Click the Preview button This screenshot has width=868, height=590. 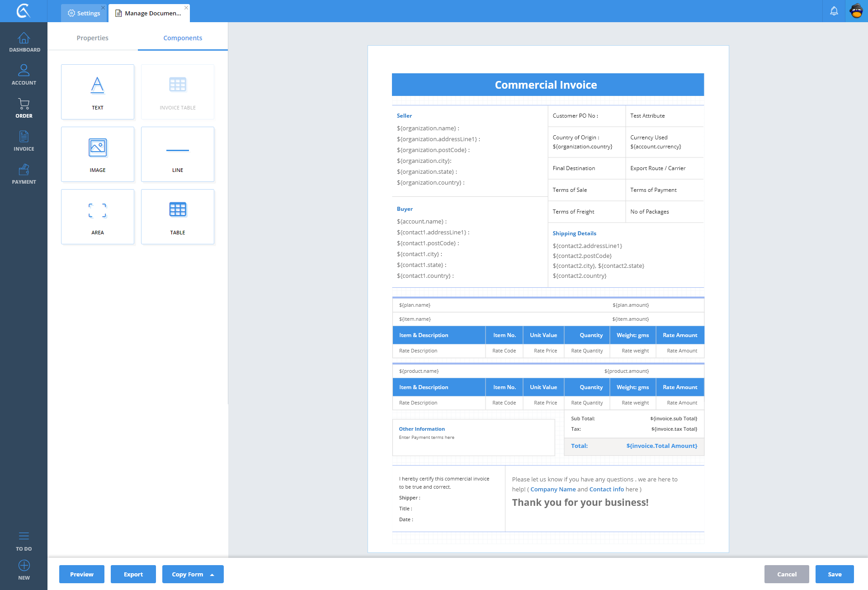tap(82, 574)
